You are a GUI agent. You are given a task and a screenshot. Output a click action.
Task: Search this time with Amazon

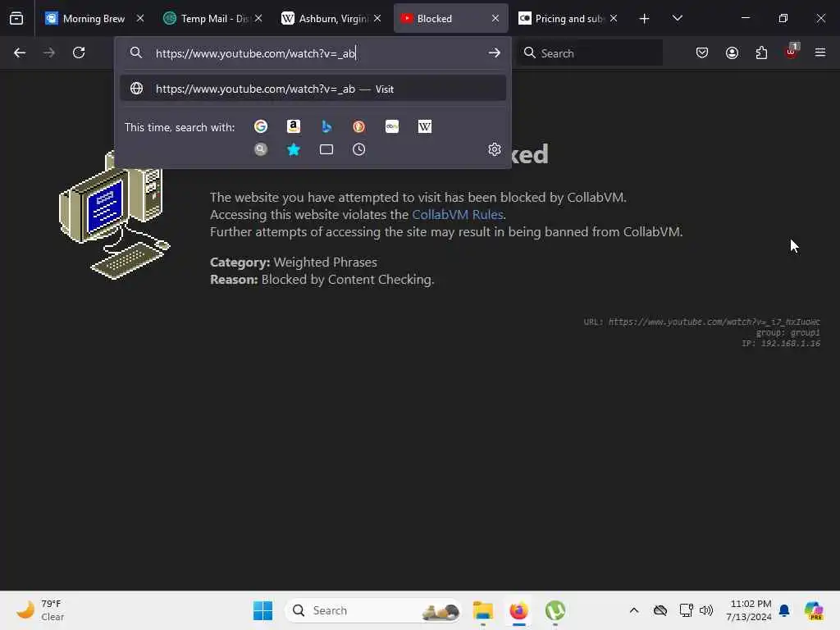(x=294, y=126)
